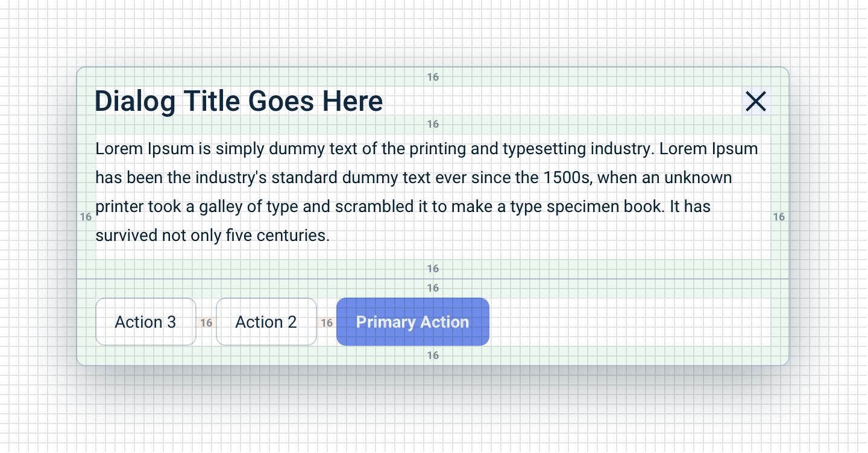Click the 16 gap marker between Action 3 and Action 2
This screenshot has width=868, height=453.
[206, 322]
